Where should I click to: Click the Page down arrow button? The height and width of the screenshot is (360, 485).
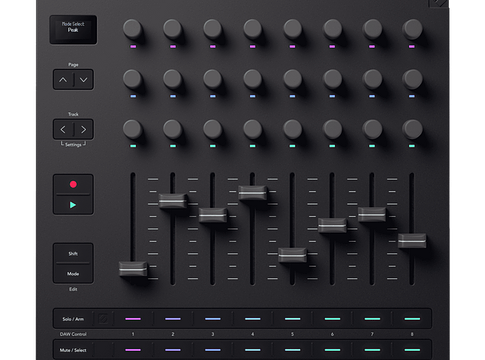83,80
